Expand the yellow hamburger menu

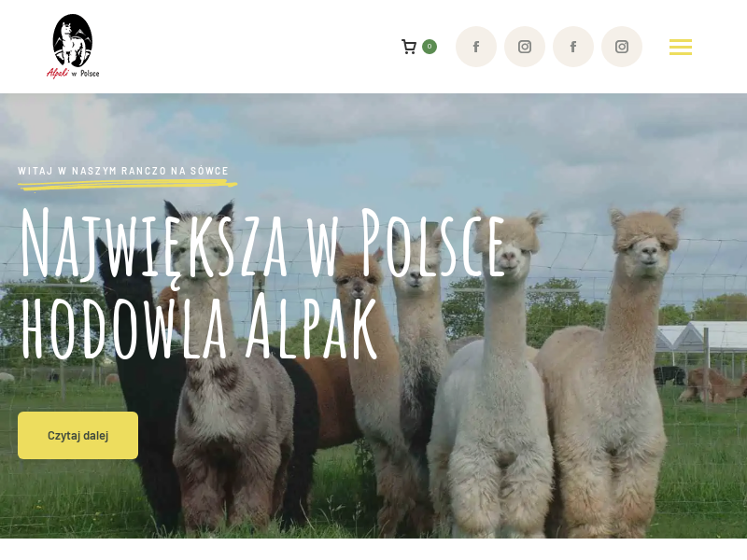coord(681,47)
